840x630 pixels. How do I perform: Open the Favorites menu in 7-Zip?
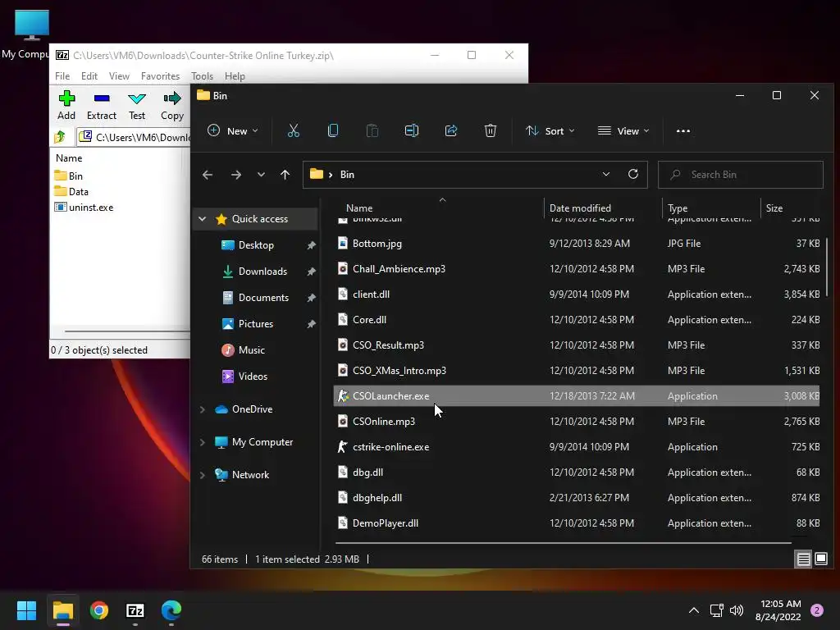pos(160,76)
